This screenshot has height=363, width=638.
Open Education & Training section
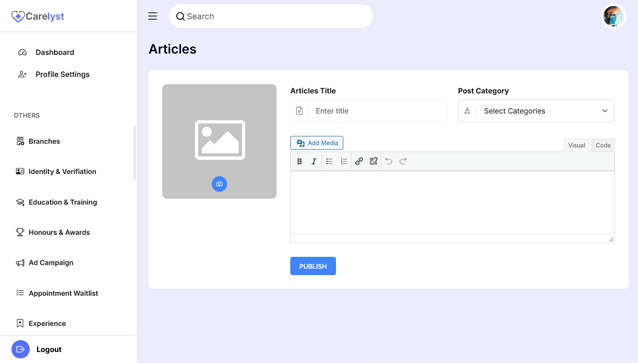tap(63, 202)
